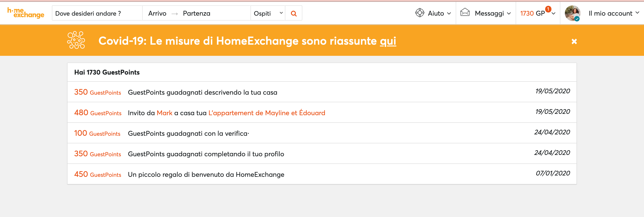Viewport: 644px width, 217px height.
Task: Expand the Aiuto help menu chevron
Action: pyautogui.click(x=449, y=13)
